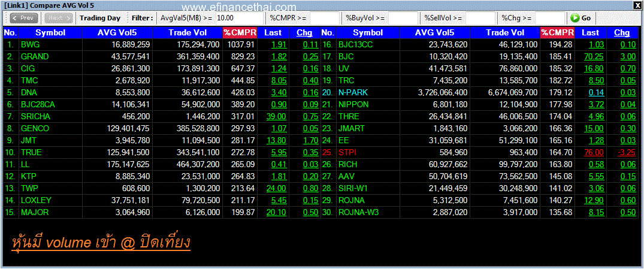Click the right Trade Vol column header
The image size is (644, 269).
coord(505,33)
